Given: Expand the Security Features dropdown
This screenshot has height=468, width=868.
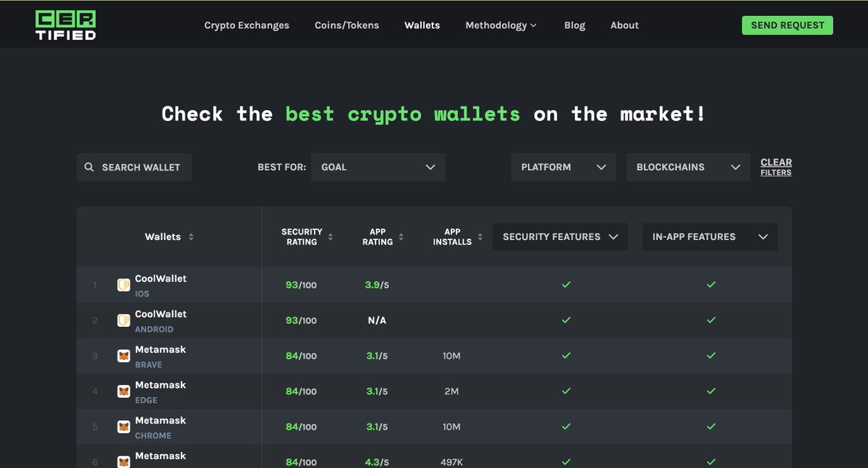Looking at the screenshot, I should coord(560,237).
